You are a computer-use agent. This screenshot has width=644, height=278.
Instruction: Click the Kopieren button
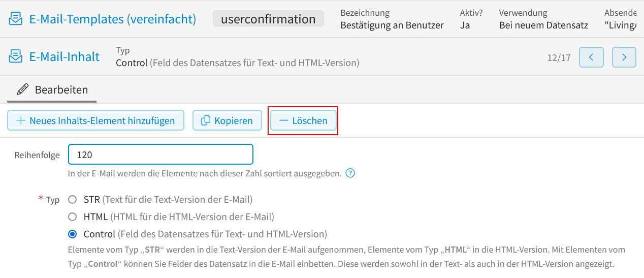pyautogui.click(x=227, y=120)
